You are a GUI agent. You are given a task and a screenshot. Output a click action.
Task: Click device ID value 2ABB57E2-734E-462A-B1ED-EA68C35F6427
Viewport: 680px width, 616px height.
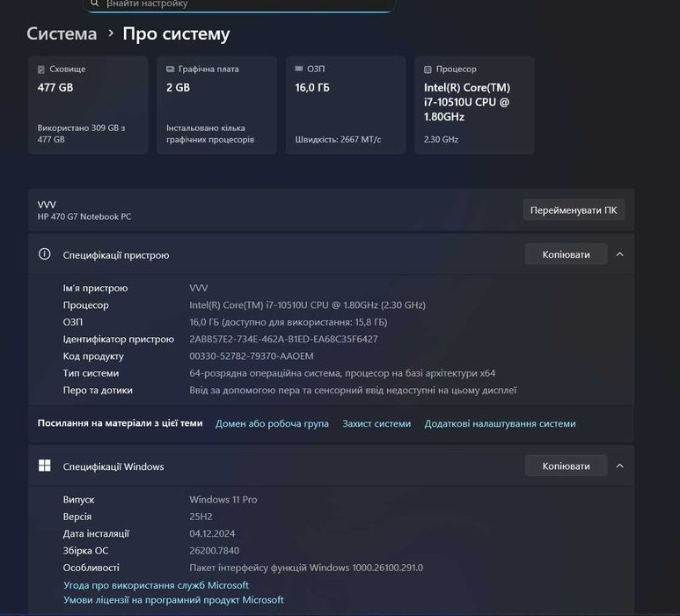(x=283, y=339)
